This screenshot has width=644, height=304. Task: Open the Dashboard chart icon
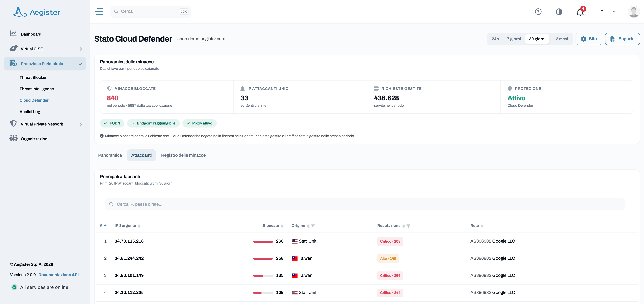tap(13, 34)
